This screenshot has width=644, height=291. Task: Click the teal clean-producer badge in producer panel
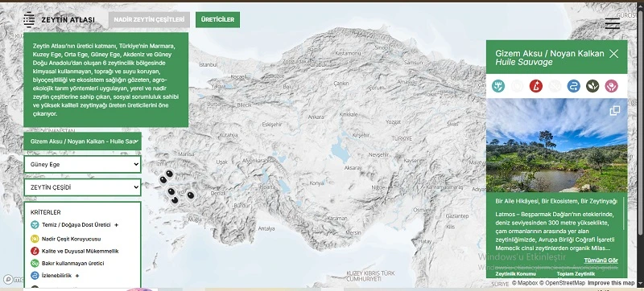pos(498,86)
